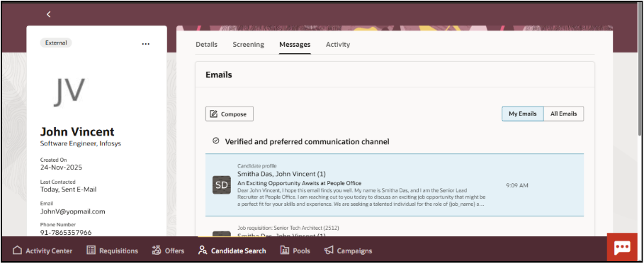
Task: Show only My Emails
Action: 522,114
